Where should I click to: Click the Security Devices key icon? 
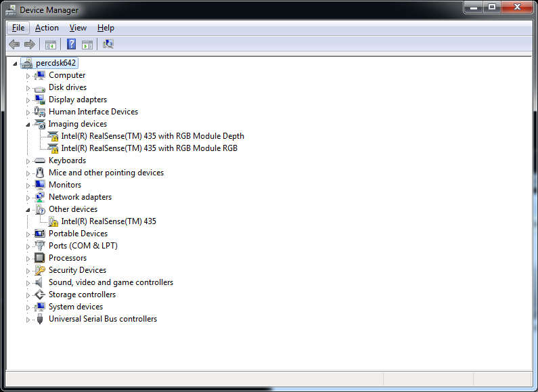[40, 270]
